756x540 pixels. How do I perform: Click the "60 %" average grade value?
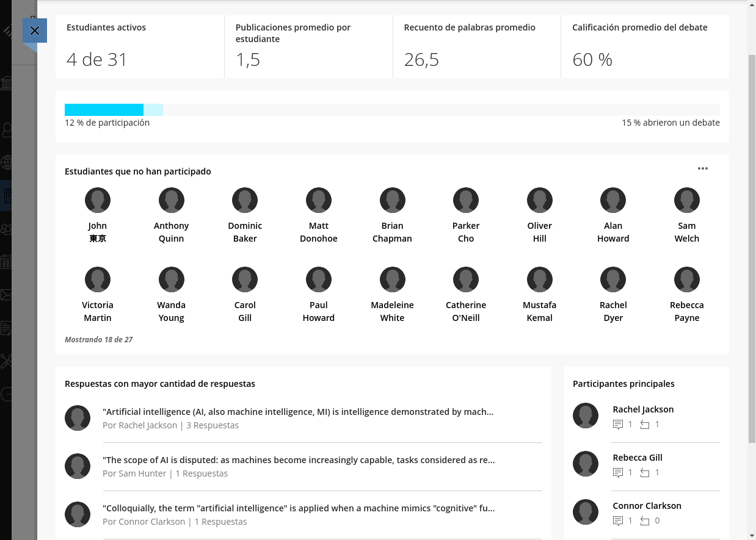pyautogui.click(x=592, y=59)
